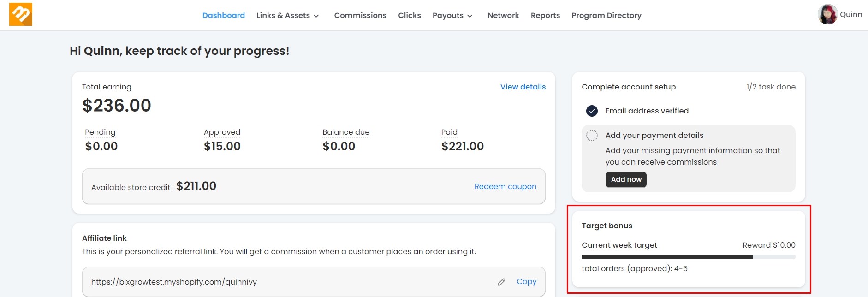Screen dimensions: 868x297
Task: Open the Clicks page
Action: [409, 16]
